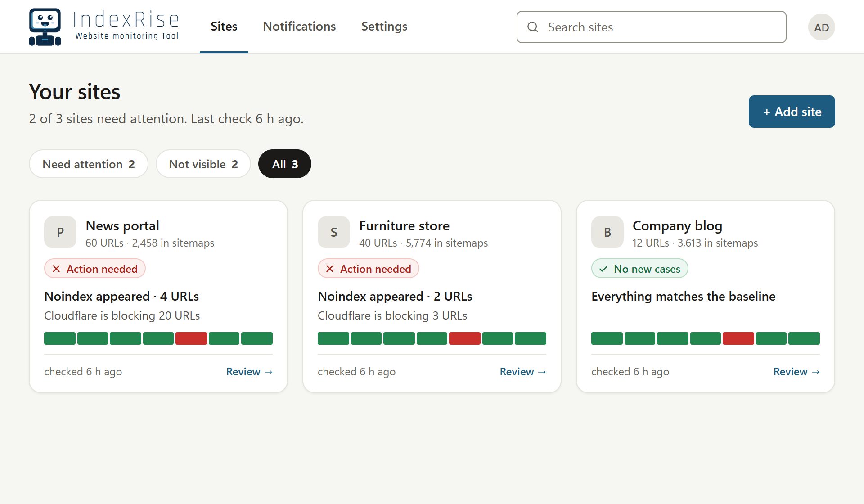Click 'Noindex appeared · 2 URLs' text
This screenshot has height=504, width=864.
395,296
